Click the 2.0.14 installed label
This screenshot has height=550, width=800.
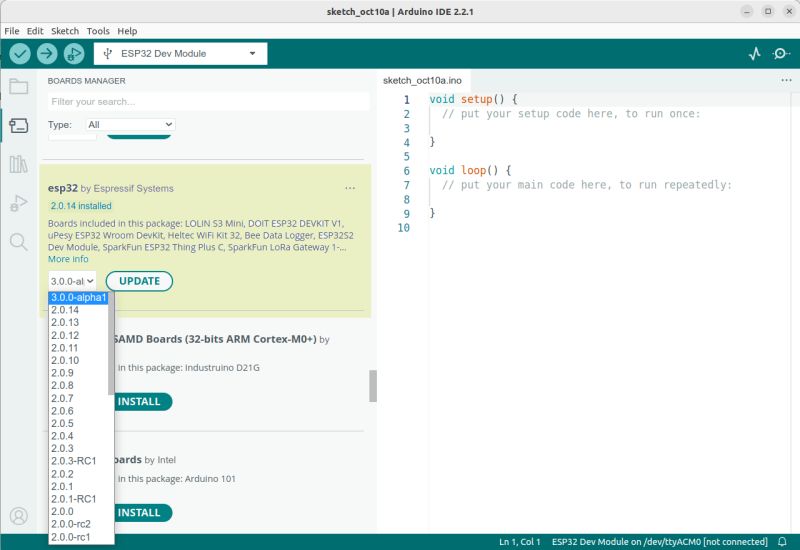click(x=81, y=206)
